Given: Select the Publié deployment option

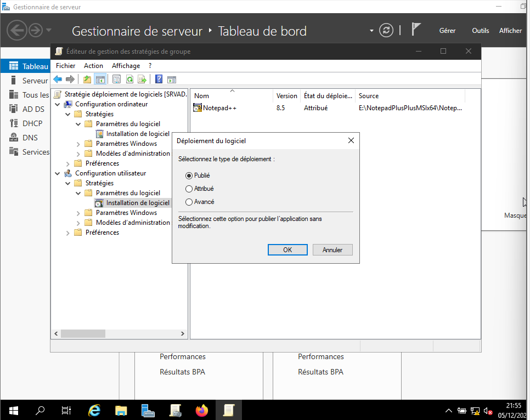Looking at the screenshot, I should [x=189, y=175].
